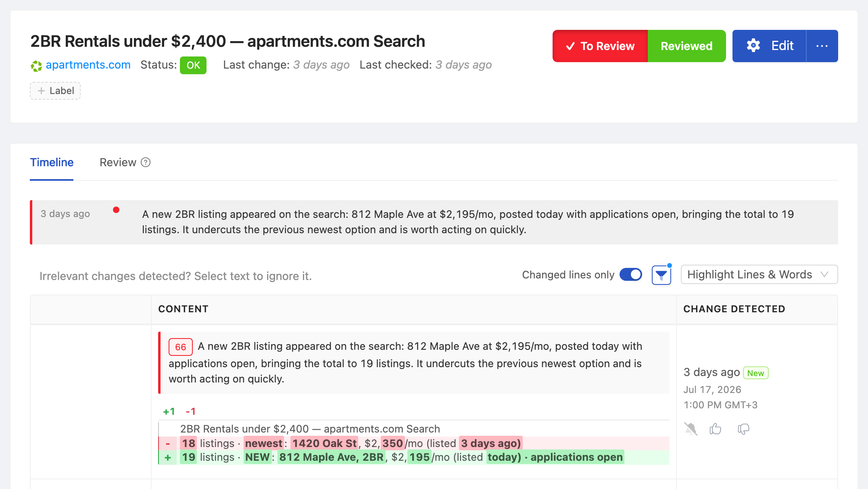The width and height of the screenshot is (868, 489).
Task: Click the red 66 importance score badge
Action: [x=180, y=347]
